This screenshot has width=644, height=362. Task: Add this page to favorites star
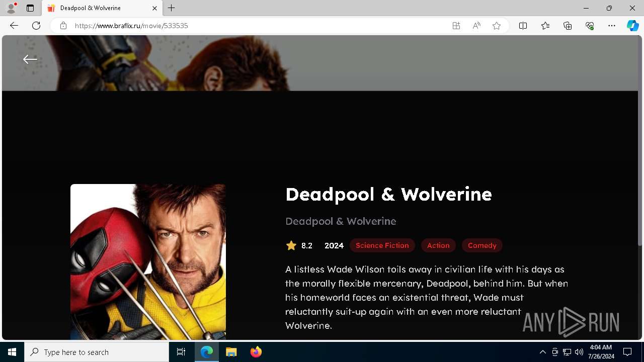[497, 26]
